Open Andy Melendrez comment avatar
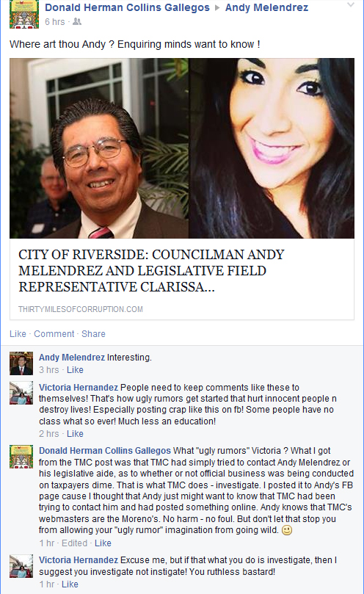This screenshot has height=594, width=364. [21, 363]
